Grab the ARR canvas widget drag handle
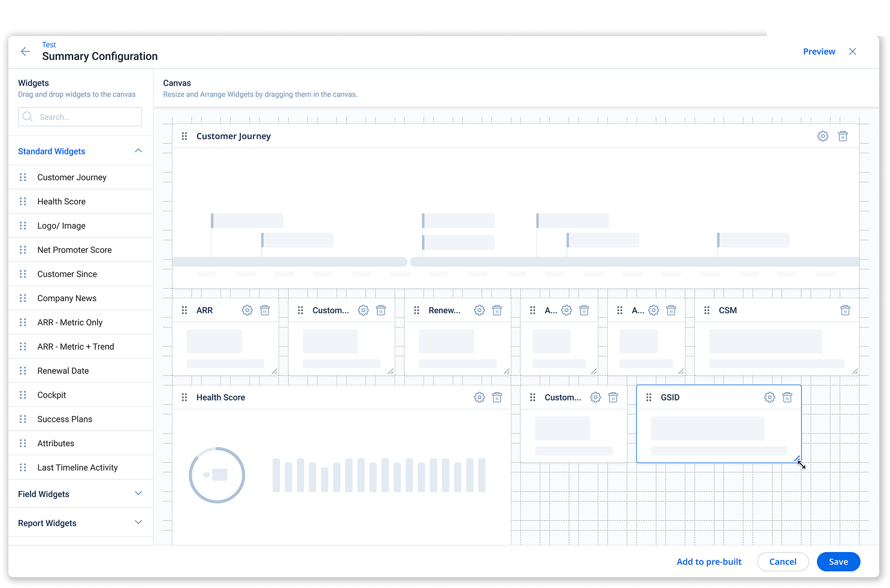This screenshot has width=890, height=588. tap(184, 310)
